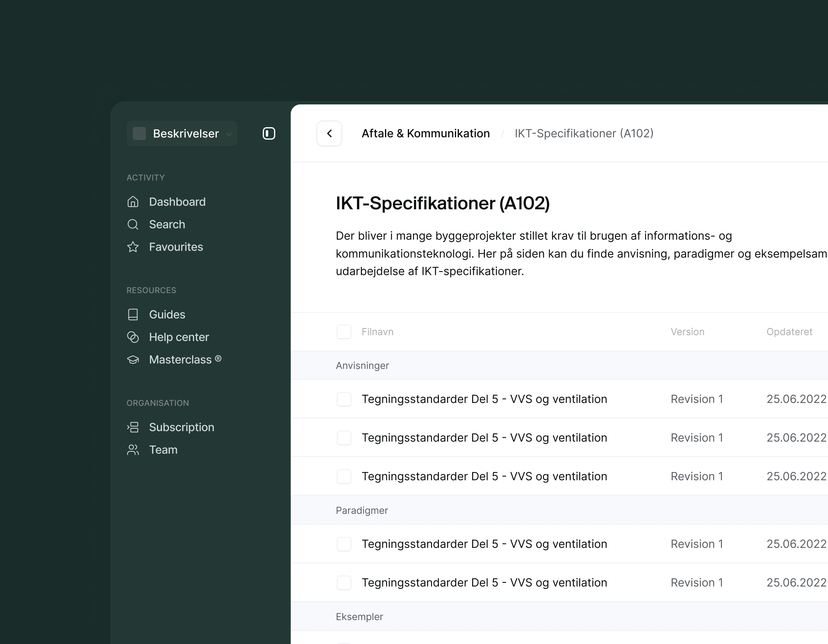Sort by the Version column header
Image resolution: width=828 pixels, height=644 pixels.
[x=687, y=332]
